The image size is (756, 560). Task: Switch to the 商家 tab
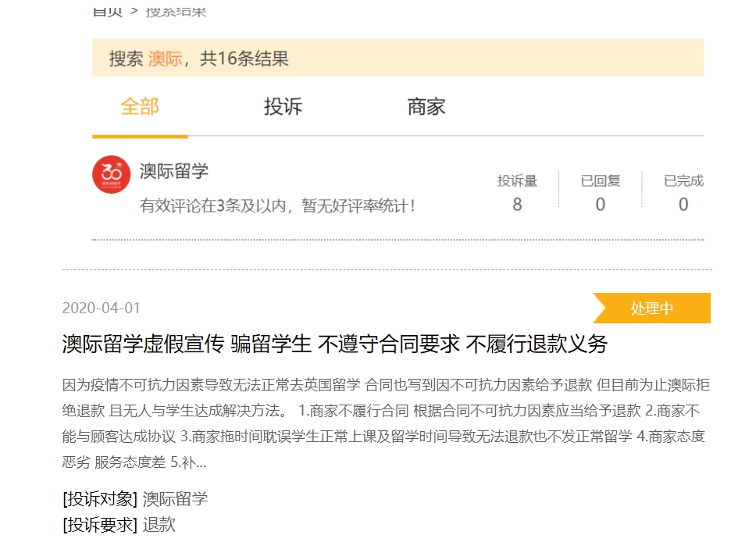click(426, 106)
